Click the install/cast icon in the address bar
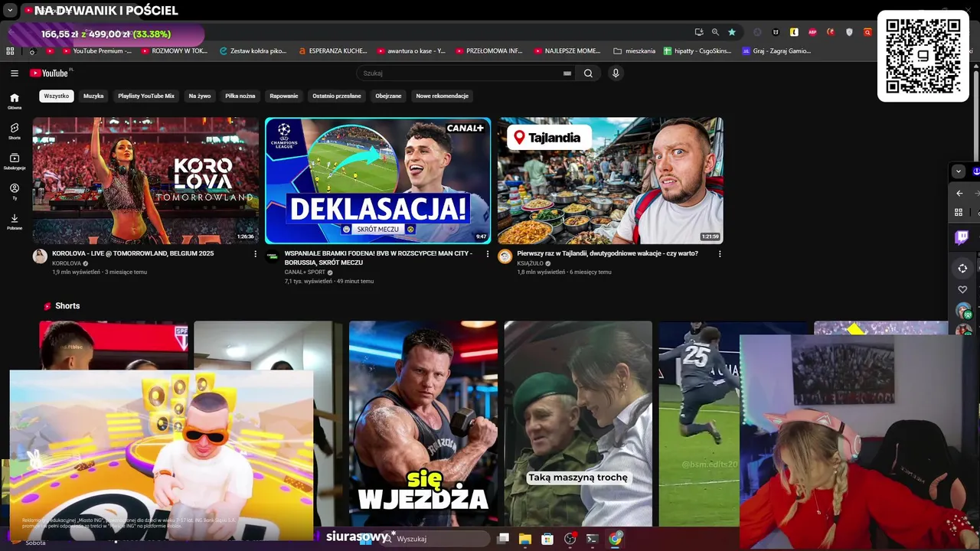 (699, 32)
